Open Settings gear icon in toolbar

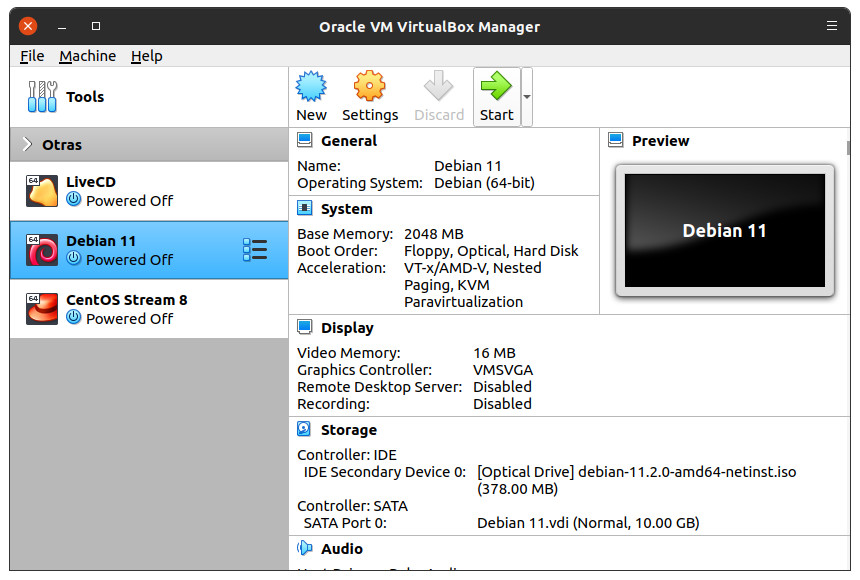click(370, 88)
